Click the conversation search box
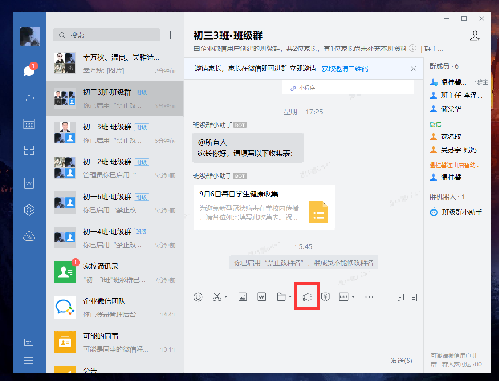The height and width of the screenshot is (381, 500). [106, 35]
